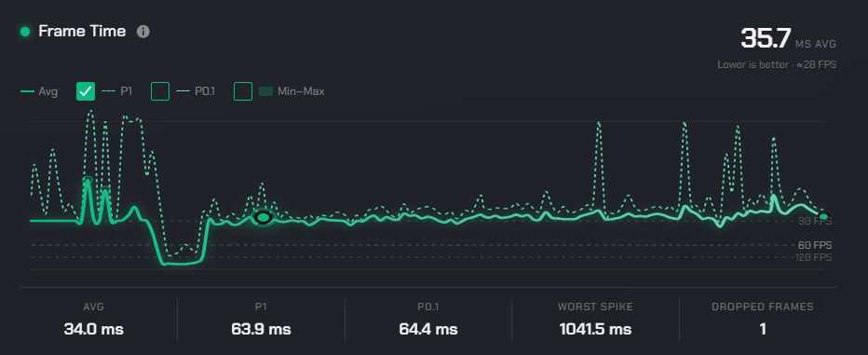Click the P1 legend label
868x355 pixels.
pos(127,92)
